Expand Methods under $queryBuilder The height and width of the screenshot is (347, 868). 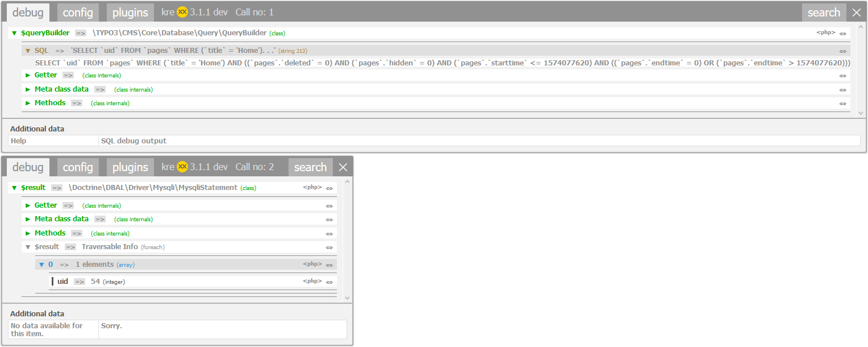[28, 103]
